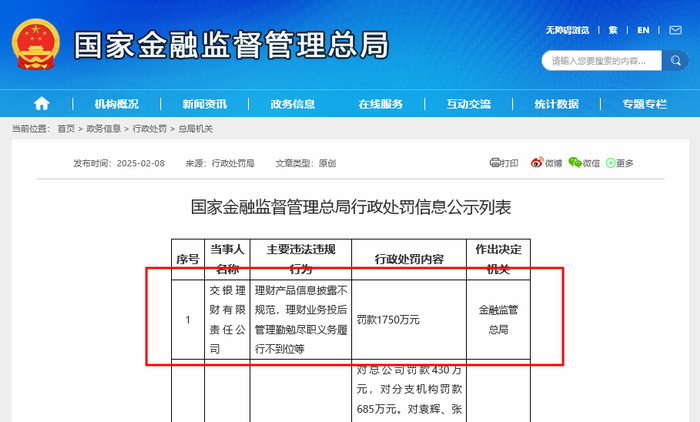
Task: Click table header 行政处罚内容
Action: (x=409, y=259)
